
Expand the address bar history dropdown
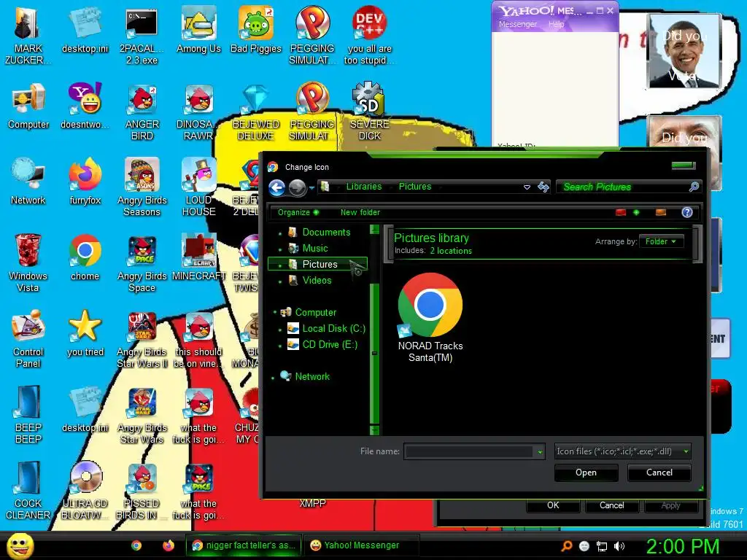(x=527, y=187)
